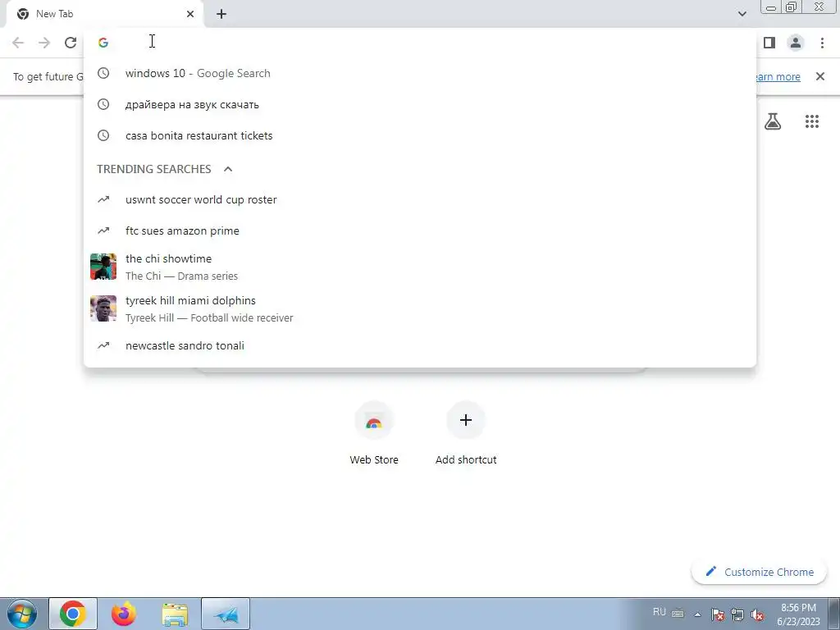The height and width of the screenshot is (630, 840).
Task: Click the Action Center flag icon
Action: click(x=718, y=614)
